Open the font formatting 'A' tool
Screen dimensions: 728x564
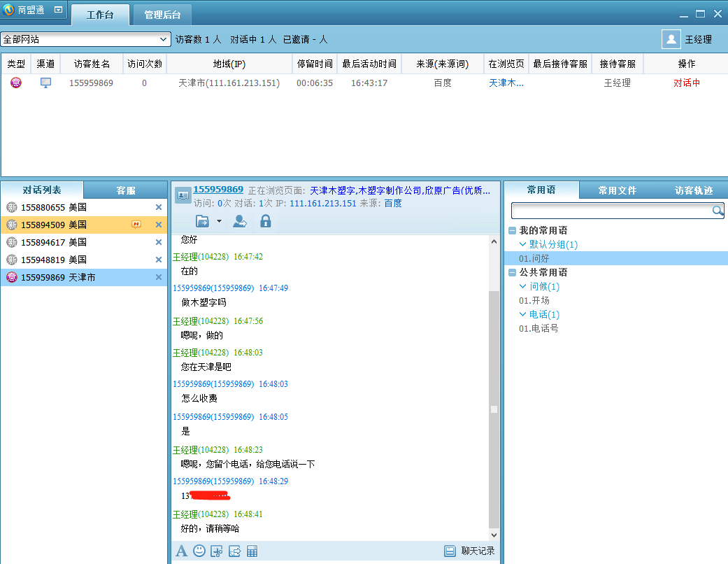point(181,551)
